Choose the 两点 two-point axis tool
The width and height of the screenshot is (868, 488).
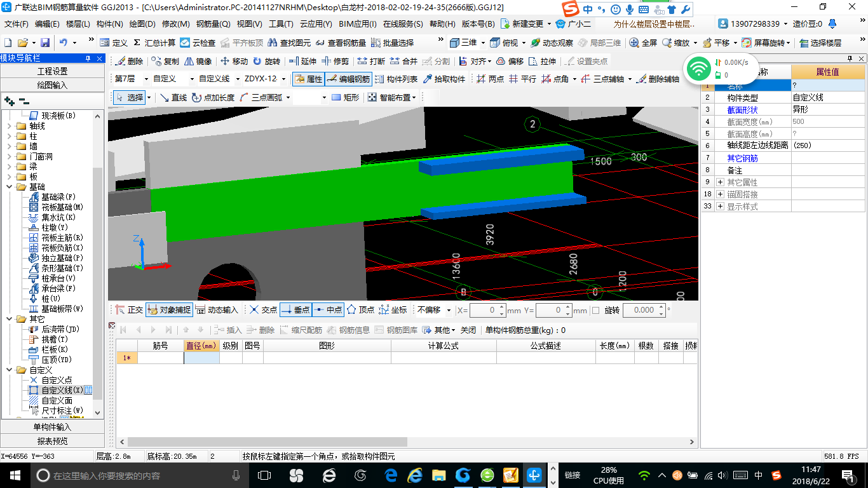click(x=490, y=79)
